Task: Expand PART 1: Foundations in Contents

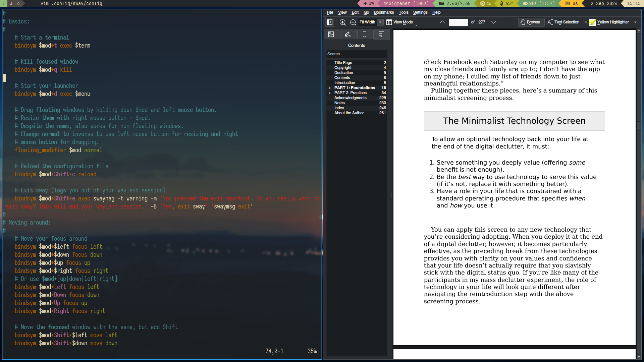Action: click(x=330, y=88)
